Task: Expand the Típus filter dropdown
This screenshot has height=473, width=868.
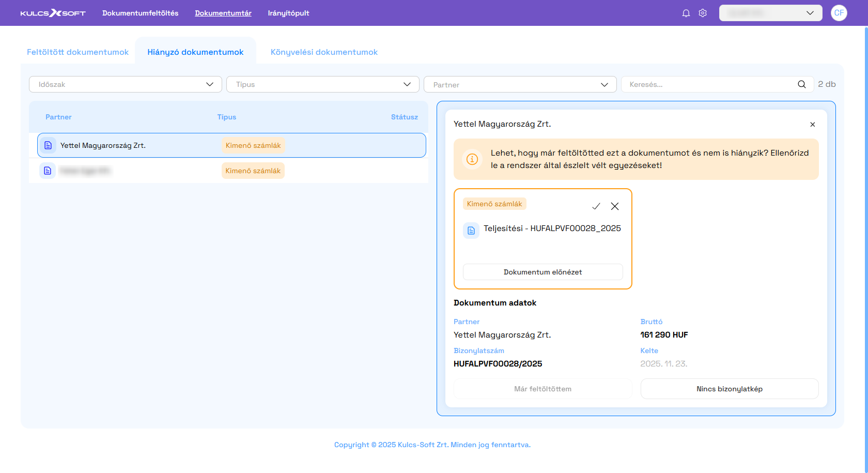Action: coord(323,84)
